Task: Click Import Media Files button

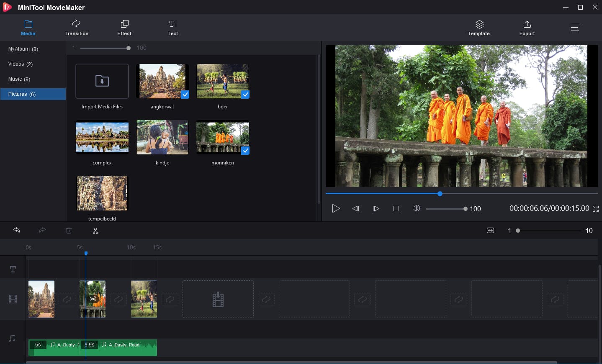Action: (102, 81)
